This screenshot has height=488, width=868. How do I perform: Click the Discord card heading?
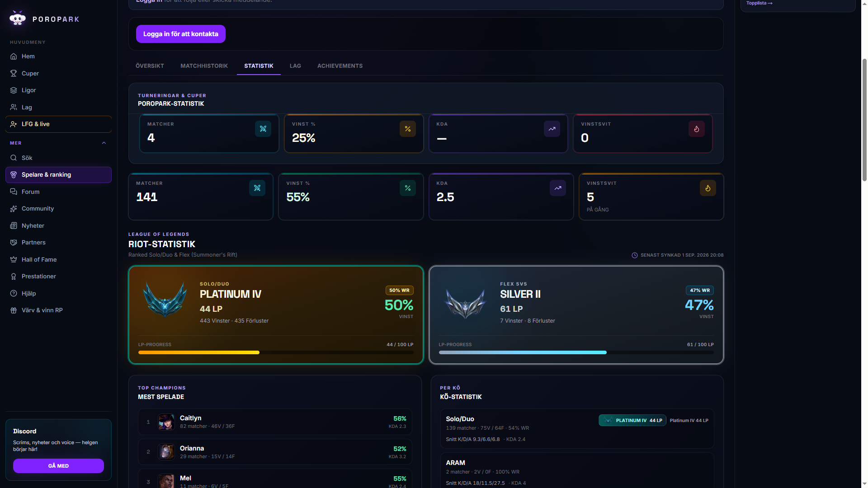tap(25, 432)
